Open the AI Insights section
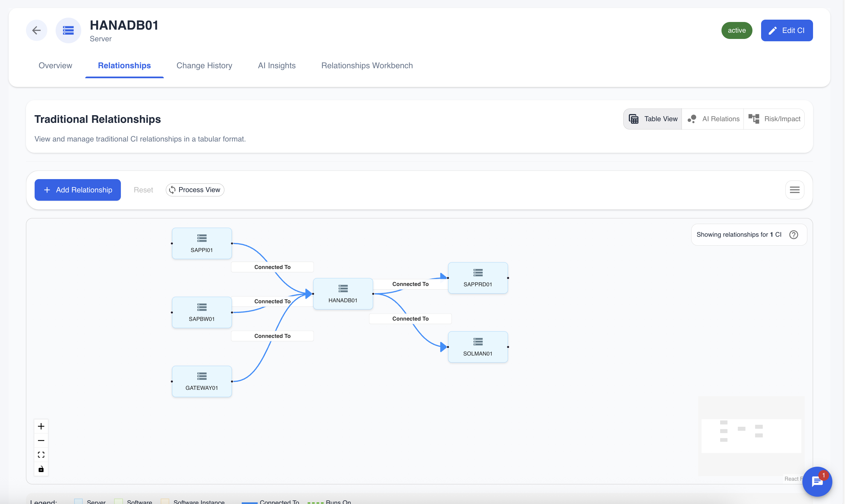845x504 pixels. tap(276, 66)
